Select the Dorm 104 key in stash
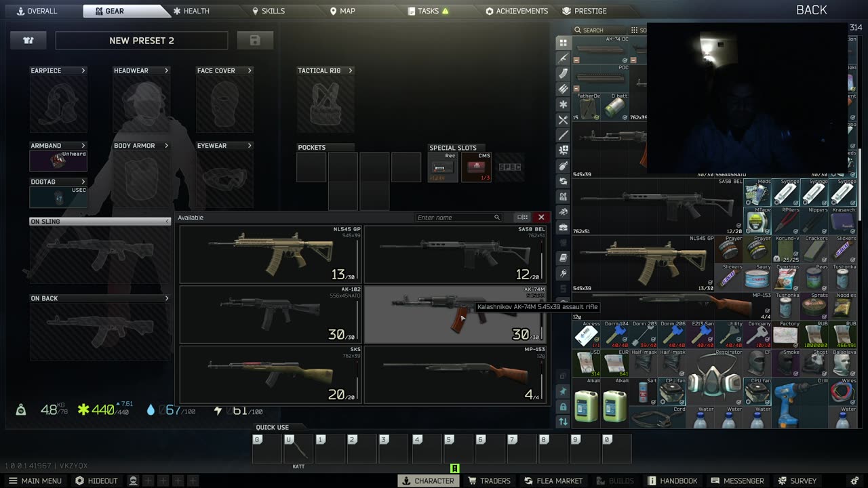 click(x=615, y=334)
